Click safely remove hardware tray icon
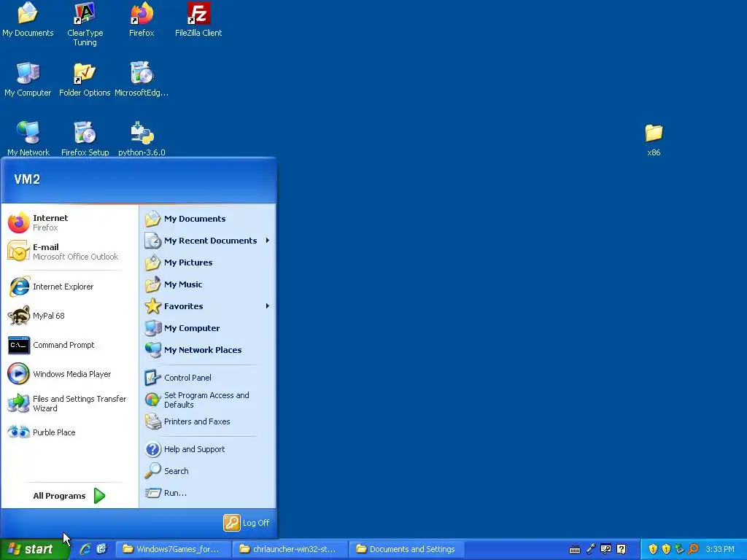This screenshot has width=747, height=560. click(x=680, y=549)
